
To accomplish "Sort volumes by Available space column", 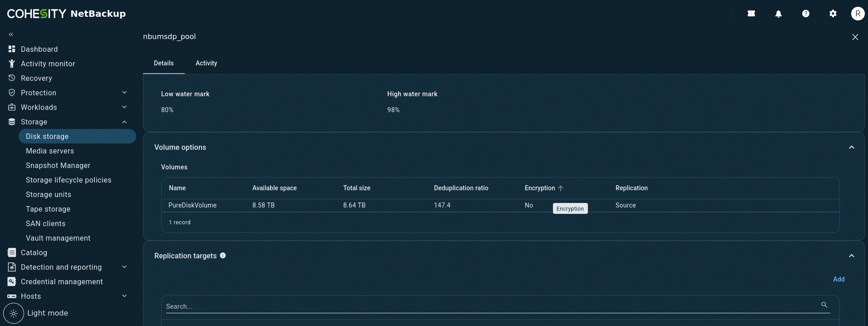I will coord(275,188).
